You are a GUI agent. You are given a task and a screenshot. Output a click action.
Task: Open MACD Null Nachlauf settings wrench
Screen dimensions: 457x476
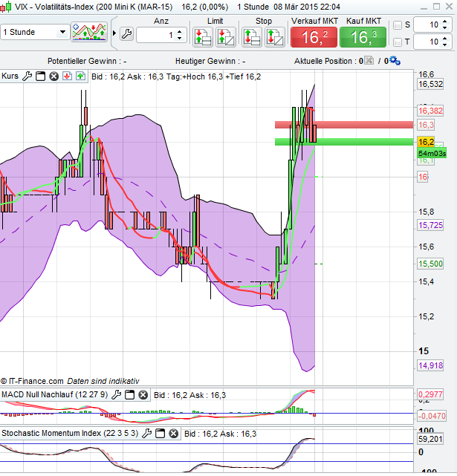pos(116,394)
